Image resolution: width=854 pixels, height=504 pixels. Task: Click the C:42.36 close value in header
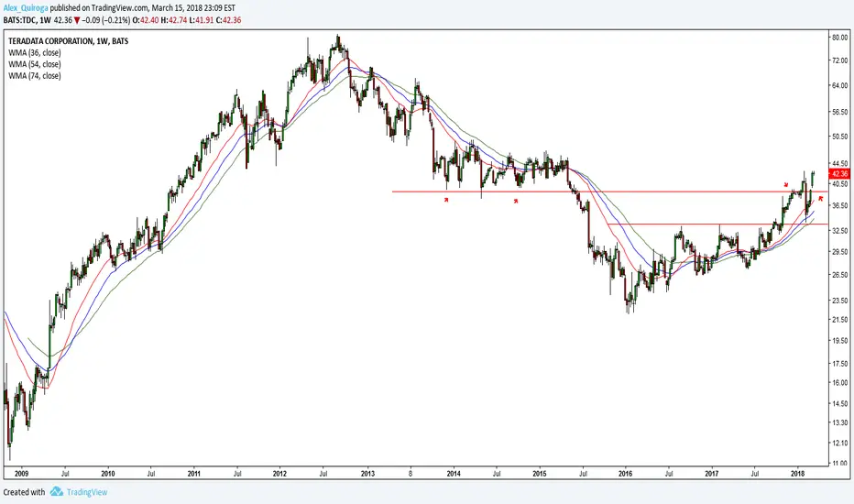pyautogui.click(x=229, y=20)
